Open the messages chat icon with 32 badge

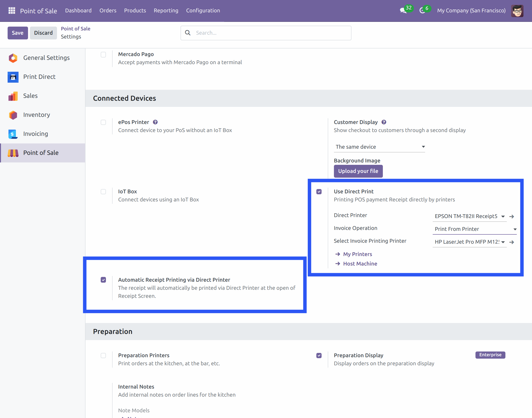pyautogui.click(x=403, y=10)
